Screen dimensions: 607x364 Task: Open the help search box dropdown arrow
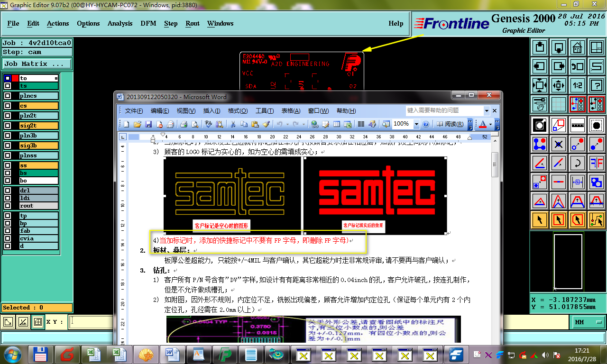(487, 110)
